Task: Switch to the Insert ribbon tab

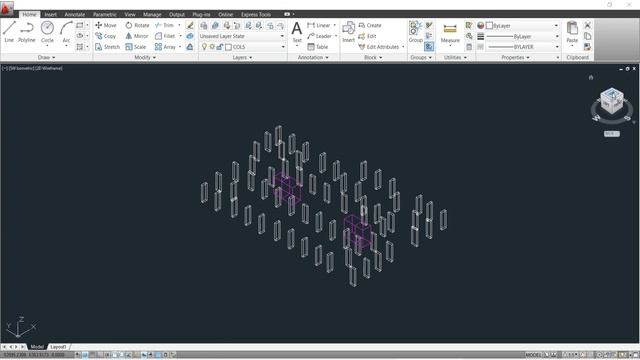Action: (x=51, y=14)
